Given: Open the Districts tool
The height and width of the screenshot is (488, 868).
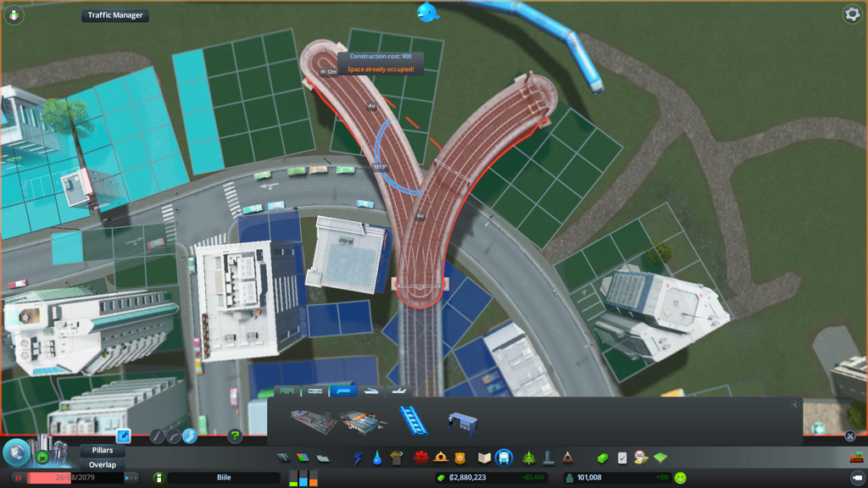Looking at the screenshot, I should 323,457.
